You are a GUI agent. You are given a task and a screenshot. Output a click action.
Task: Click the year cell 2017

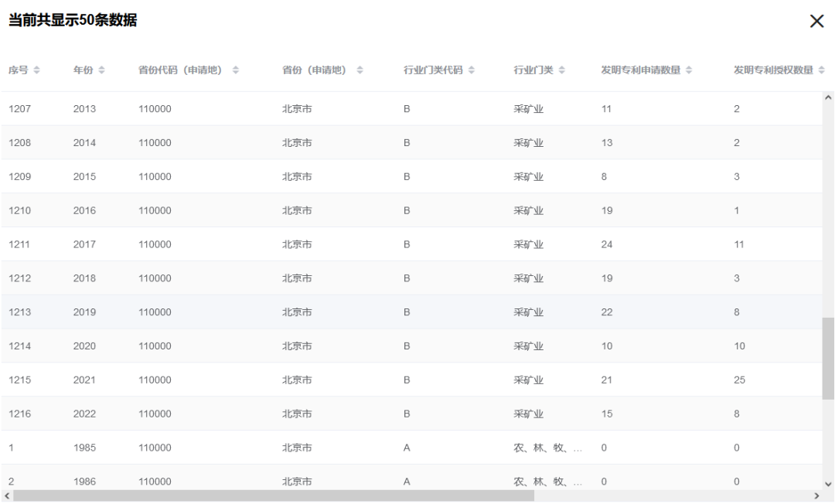[85, 244]
